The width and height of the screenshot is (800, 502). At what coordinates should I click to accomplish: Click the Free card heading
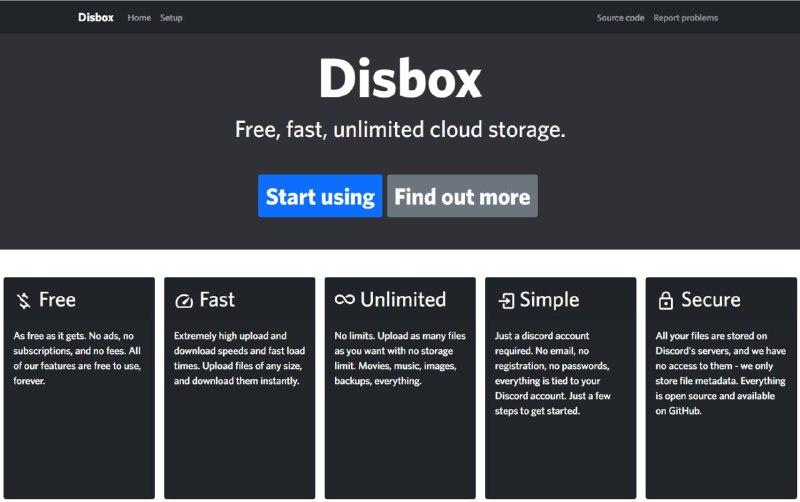point(57,299)
